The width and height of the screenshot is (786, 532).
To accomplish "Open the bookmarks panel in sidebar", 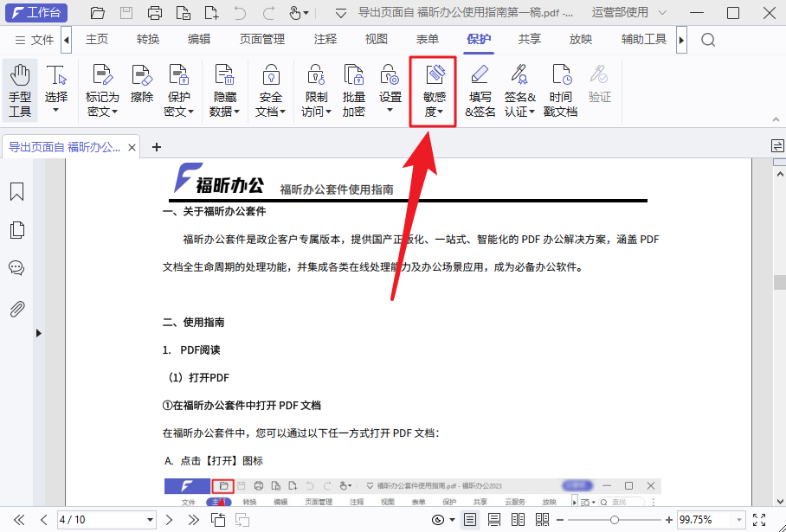I will pyautogui.click(x=16, y=191).
